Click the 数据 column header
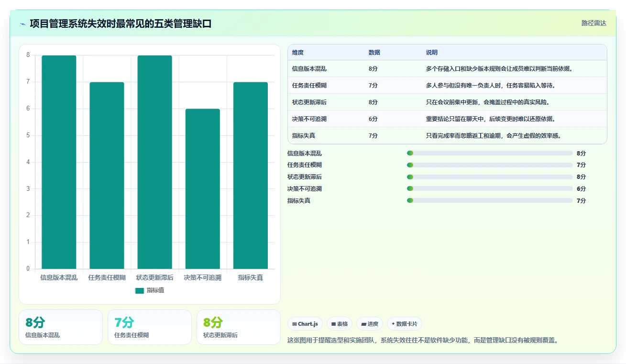The image size is (626, 364). pyautogui.click(x=374, y=53)
